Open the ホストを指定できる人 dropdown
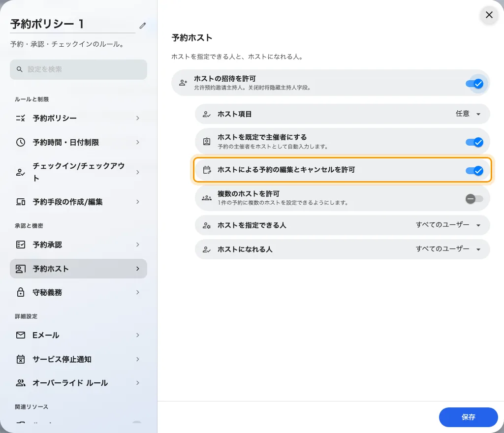This screenshot has height=433, width=504. pos(448,225)
